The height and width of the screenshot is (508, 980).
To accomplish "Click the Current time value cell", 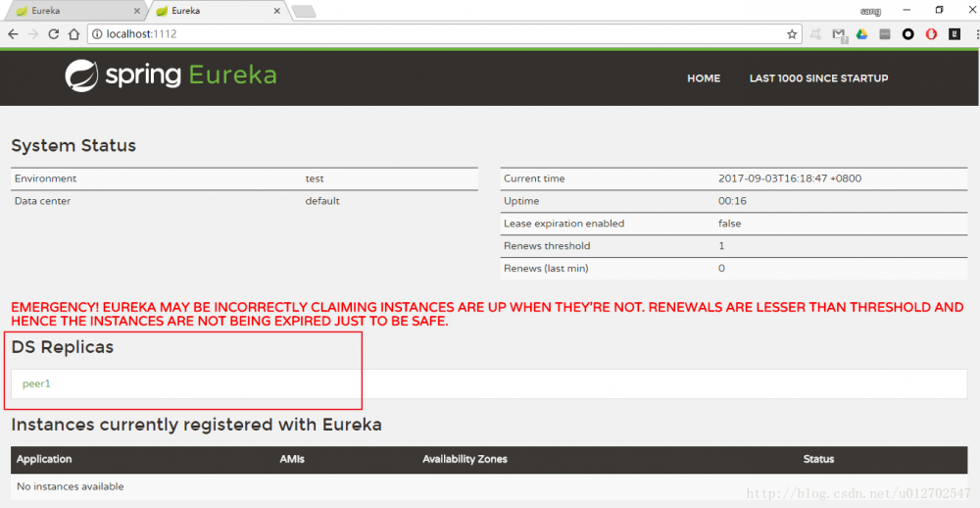I will (789, 178).
